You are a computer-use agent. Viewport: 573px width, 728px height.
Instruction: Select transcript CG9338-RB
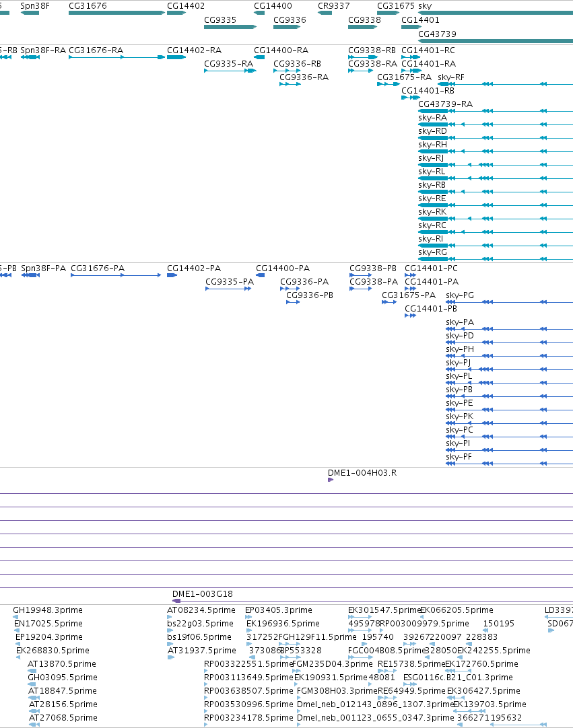[372, 50]
